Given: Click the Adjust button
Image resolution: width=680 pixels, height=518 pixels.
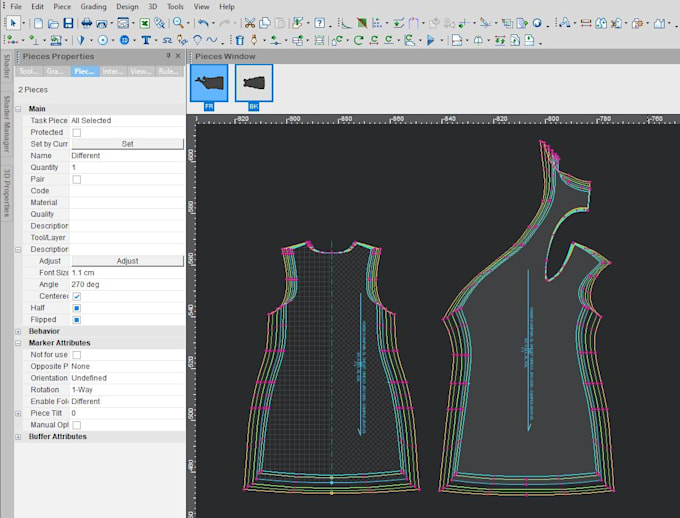Looking at the screenshot, I should pos(128,261).
